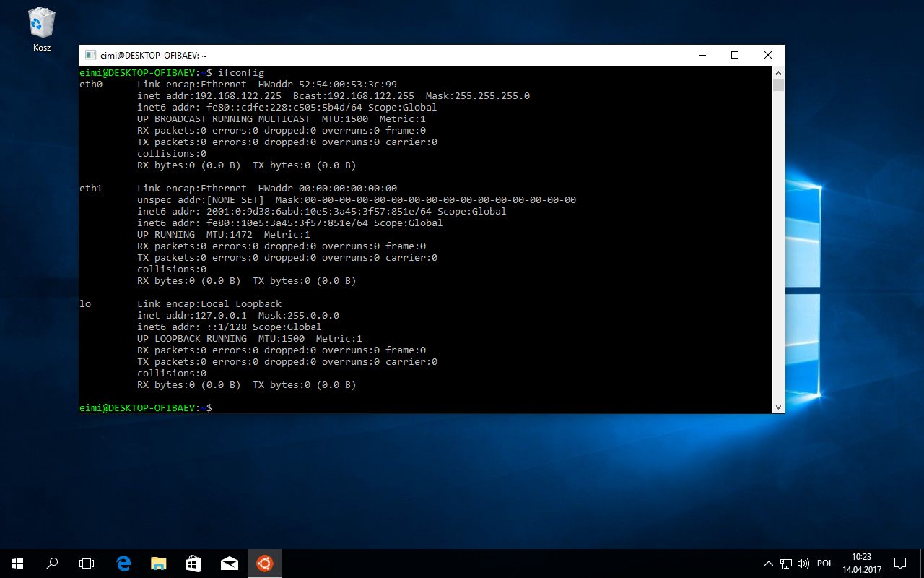Open taskbar search magnifier
Screen dimensions: 924x578
coord(52,564)
